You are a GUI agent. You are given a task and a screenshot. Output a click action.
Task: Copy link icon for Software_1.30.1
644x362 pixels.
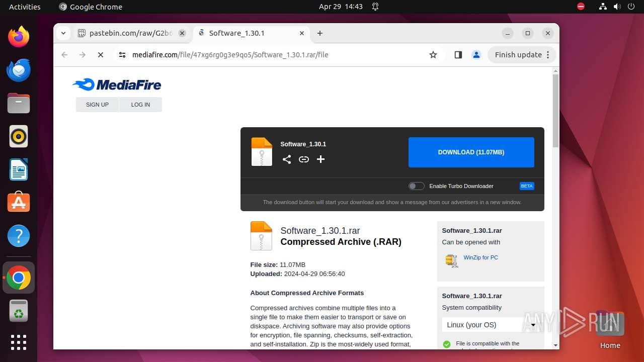coord(304,159)
